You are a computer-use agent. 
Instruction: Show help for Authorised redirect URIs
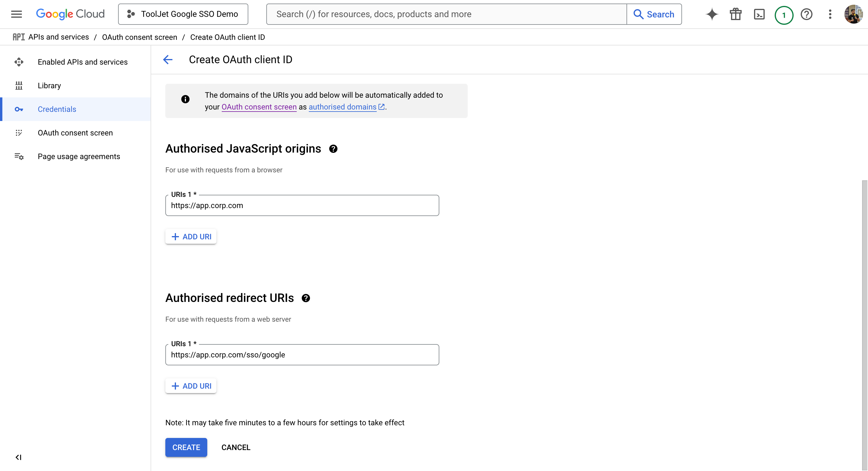point(306,298)
